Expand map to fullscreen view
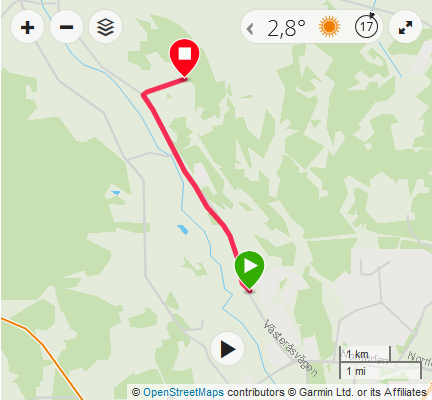 [x=405, y=27]
